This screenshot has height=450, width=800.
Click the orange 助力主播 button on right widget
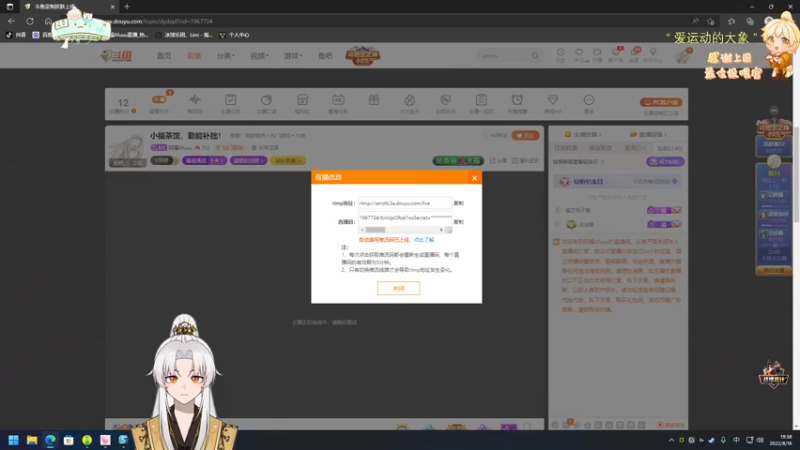pos(773,270)
